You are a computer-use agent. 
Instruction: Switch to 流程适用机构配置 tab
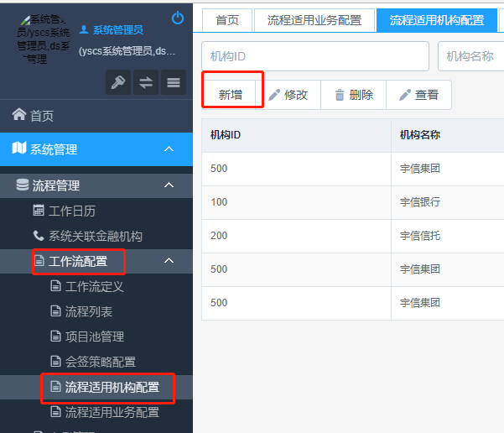click(x=437, y=20)
